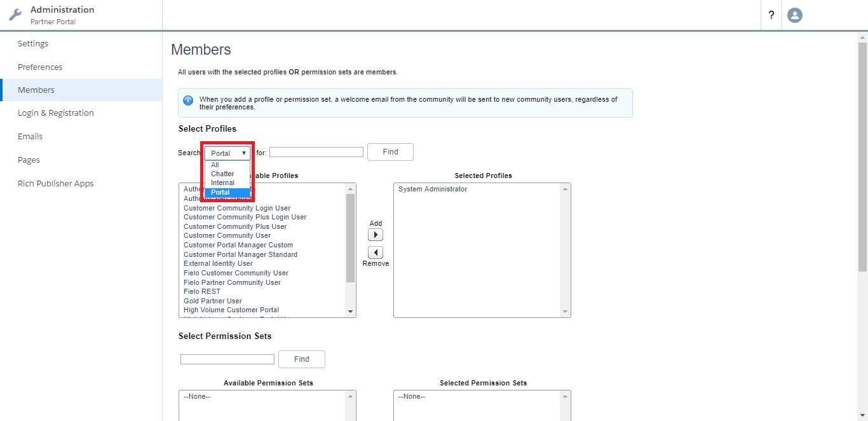Click Available Profiles scrollbar thumb
This screenshot has width=868, height=421.
350,238
